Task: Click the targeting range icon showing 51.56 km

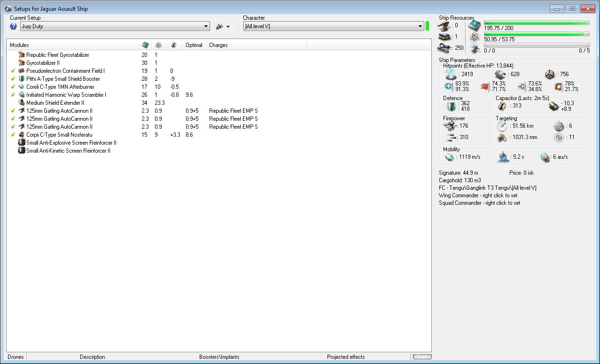Action: pyautogui.click(x=502, y=126)
